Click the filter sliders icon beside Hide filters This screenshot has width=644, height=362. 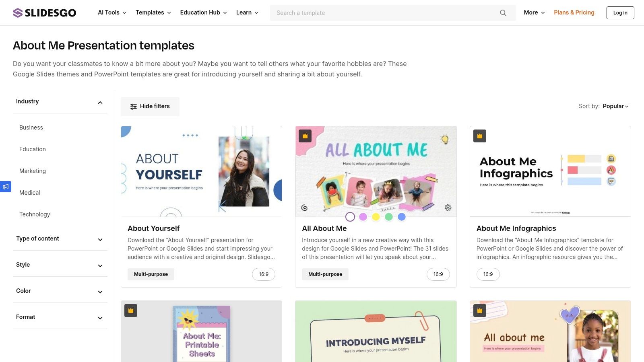click(134, 107)
